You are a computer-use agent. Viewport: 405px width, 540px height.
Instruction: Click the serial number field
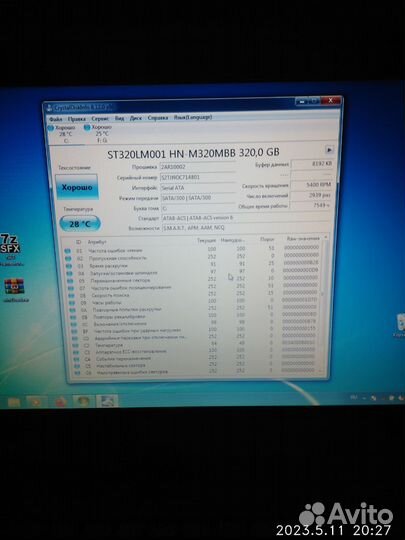tap(198, 177)
